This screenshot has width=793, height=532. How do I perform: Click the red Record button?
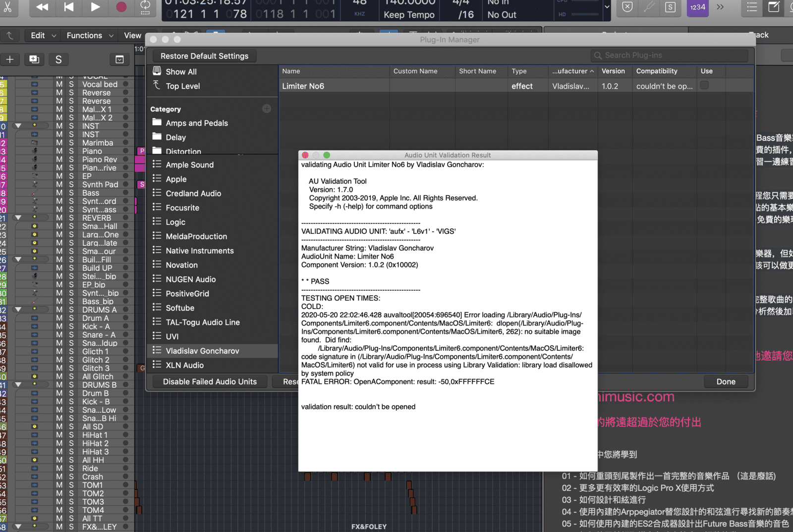click(121, 6)
